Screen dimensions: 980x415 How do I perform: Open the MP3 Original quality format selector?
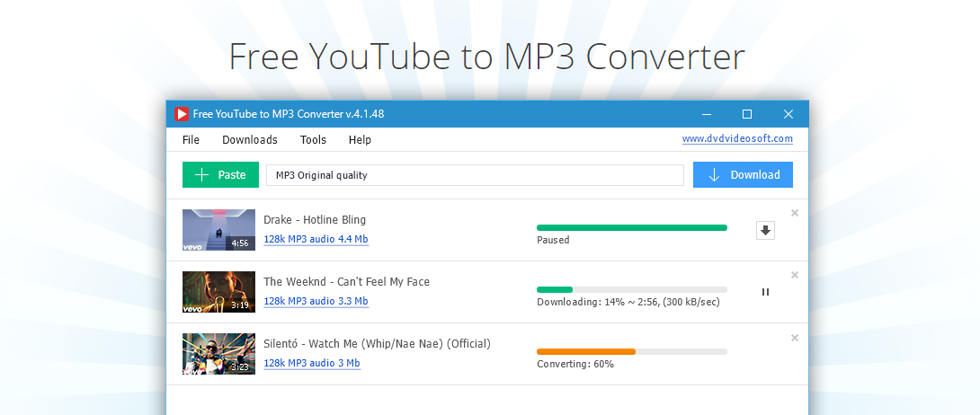[475, 175]
